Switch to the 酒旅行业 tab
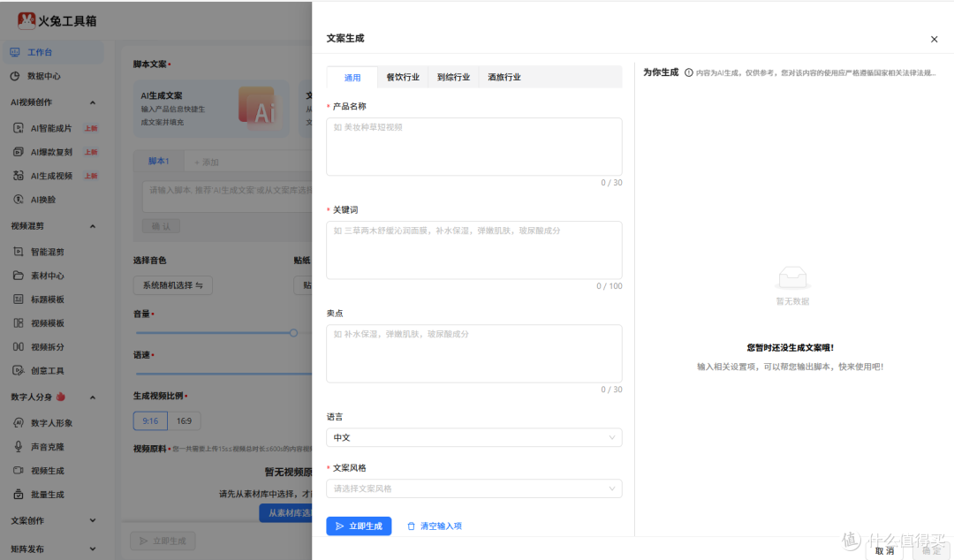This screenshot has width=954, height=560. pyautogui.click(x=504, y=78)
